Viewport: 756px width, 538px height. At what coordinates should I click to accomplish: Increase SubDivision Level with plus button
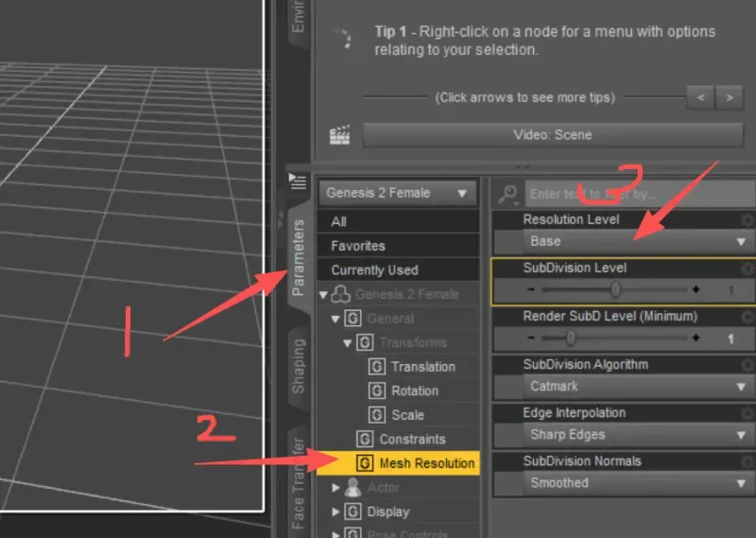pos(696,289)
